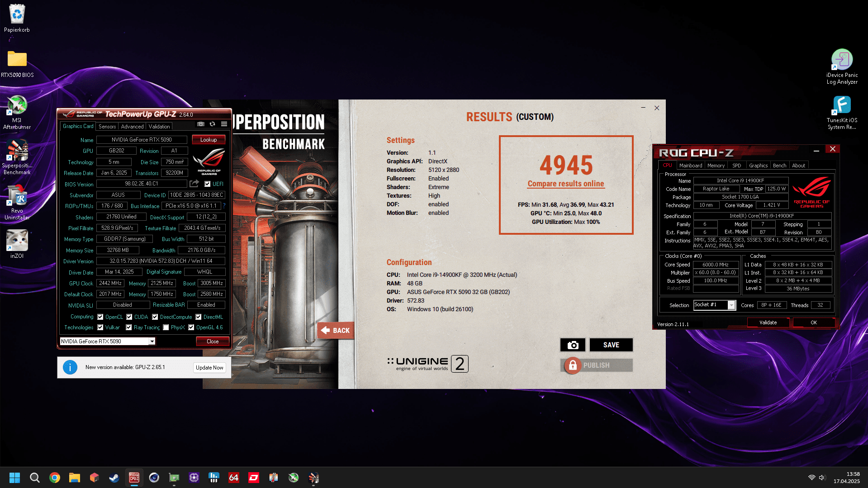Toggle the DirectCompute checkbox
This screenshot has width=868, height=488.
tap(155, 317)
